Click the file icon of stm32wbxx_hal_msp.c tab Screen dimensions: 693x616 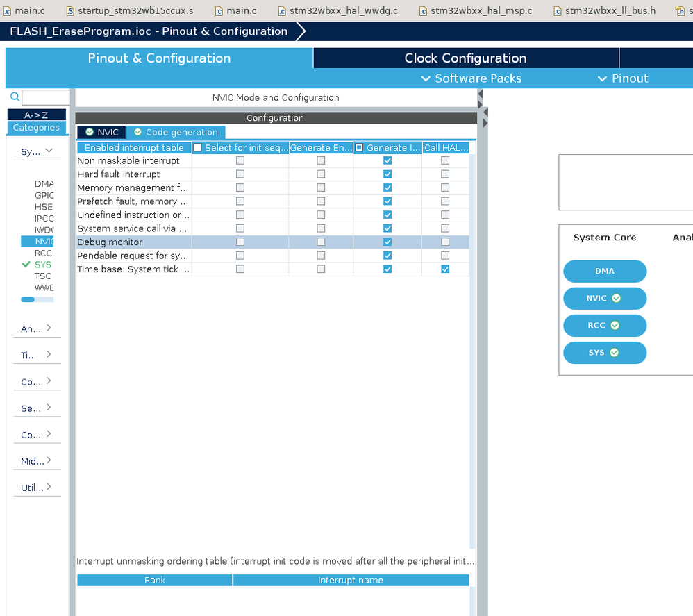(423, 10)
